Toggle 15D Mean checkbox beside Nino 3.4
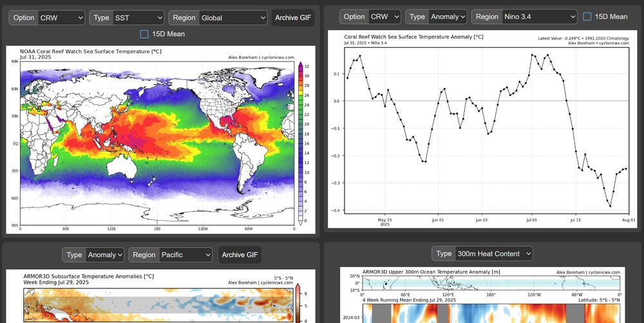 tap(587, 17)
